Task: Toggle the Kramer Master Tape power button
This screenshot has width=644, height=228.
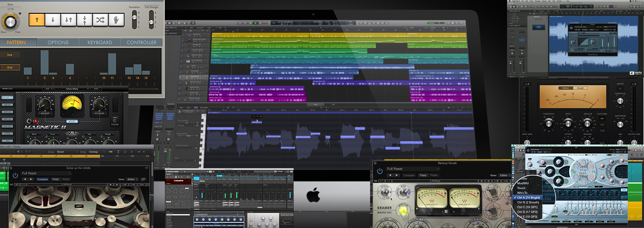Action: point(380,171)
